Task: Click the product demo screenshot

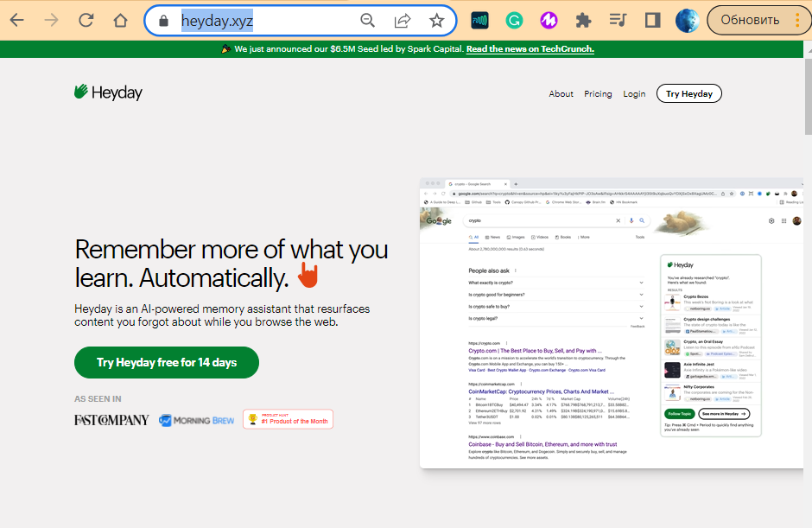Action: click(611, 323)
